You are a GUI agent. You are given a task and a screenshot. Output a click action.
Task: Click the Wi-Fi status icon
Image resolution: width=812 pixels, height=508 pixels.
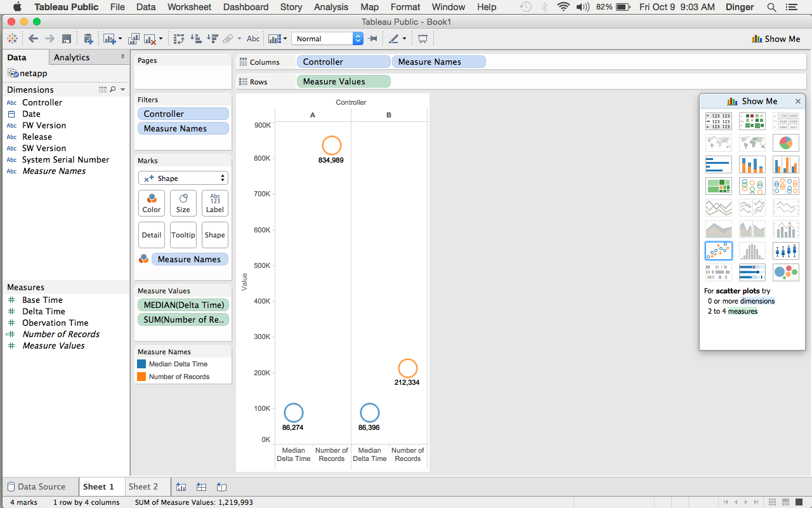coord(563,7)
